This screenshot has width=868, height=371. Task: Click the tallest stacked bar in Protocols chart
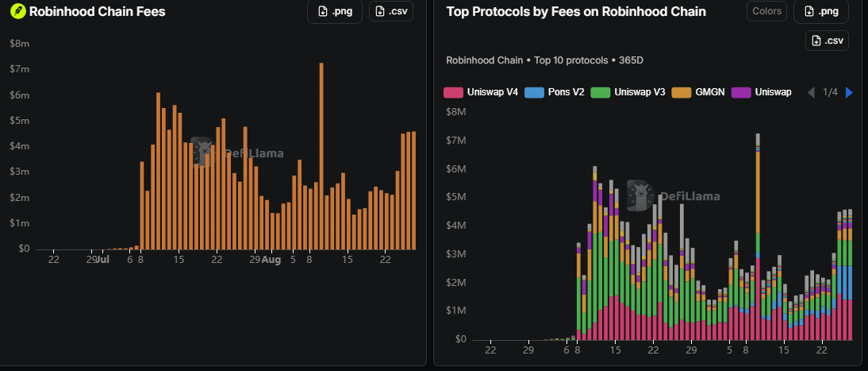[x=758, y=237]
